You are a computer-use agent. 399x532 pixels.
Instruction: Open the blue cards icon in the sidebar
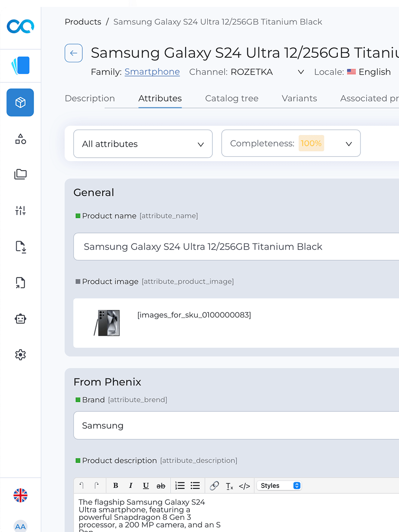click(21, 65)
